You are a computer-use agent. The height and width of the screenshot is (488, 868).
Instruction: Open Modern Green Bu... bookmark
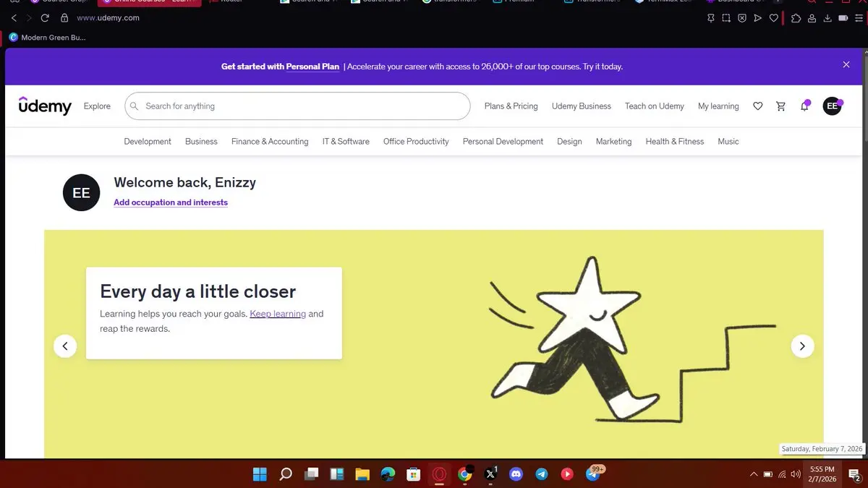pos(48,38)
